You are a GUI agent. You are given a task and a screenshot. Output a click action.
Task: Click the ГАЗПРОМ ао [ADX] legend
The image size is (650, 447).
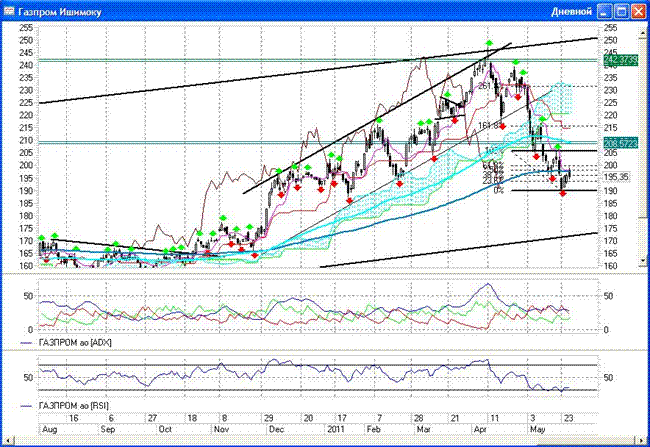coord(75,343)
